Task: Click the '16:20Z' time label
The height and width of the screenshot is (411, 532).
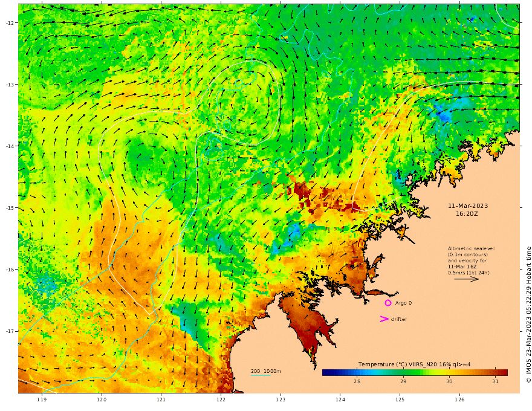Action: pos(467,214)
